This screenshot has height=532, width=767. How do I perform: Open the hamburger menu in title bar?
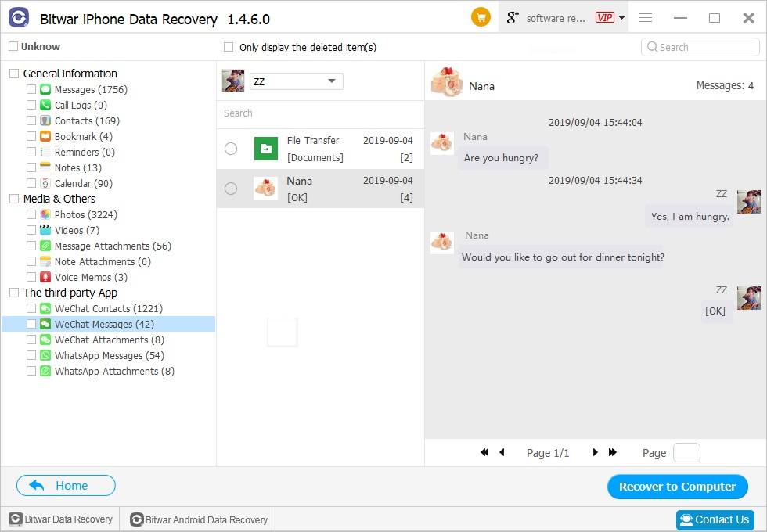tap(646, 17)
